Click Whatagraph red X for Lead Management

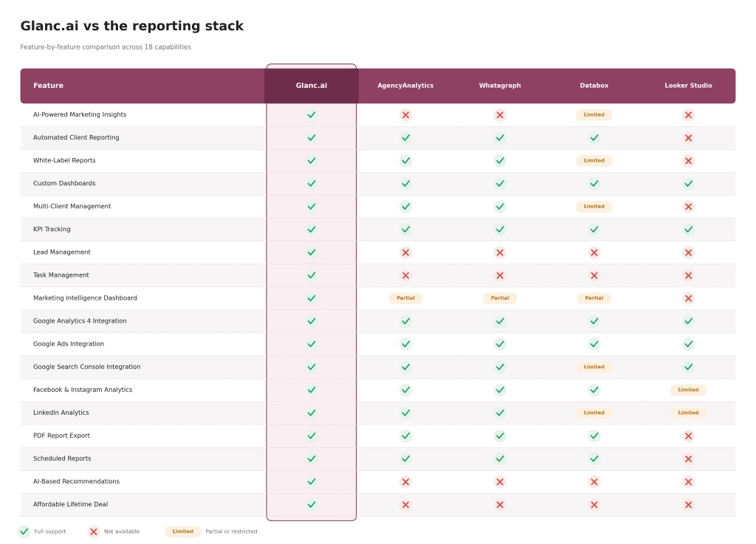(500, 252)
